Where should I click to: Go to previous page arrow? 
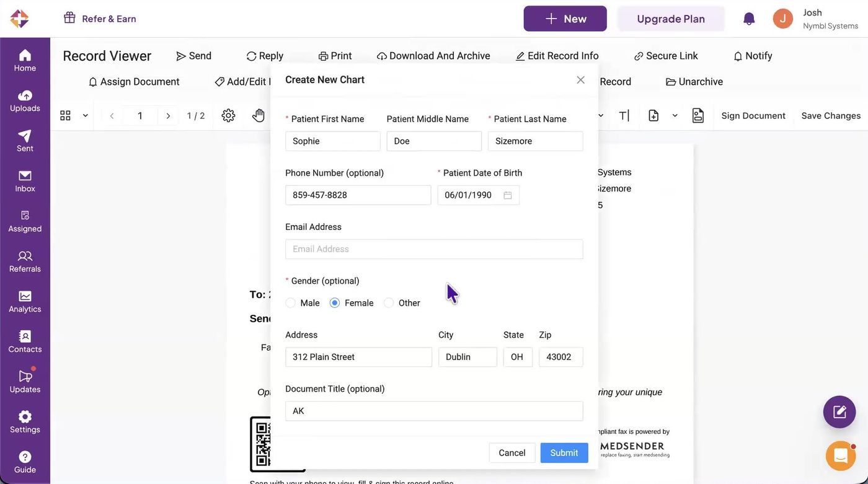pos(112,116)
